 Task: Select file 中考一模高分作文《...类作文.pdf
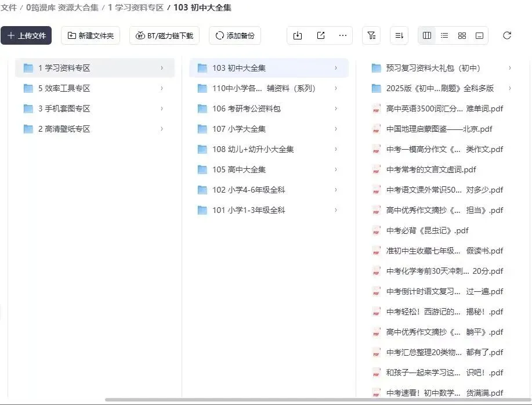click(443, 149)
